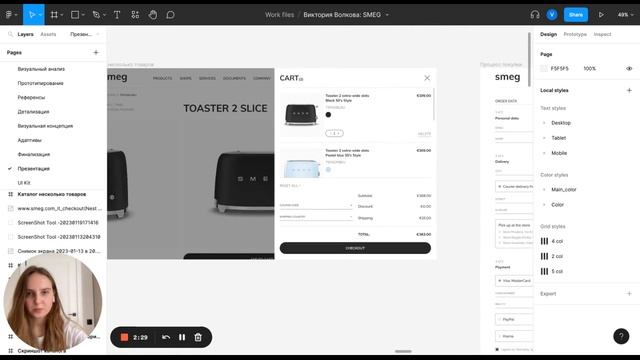
Task: Add an export setting
Action: tap(629, 293)
